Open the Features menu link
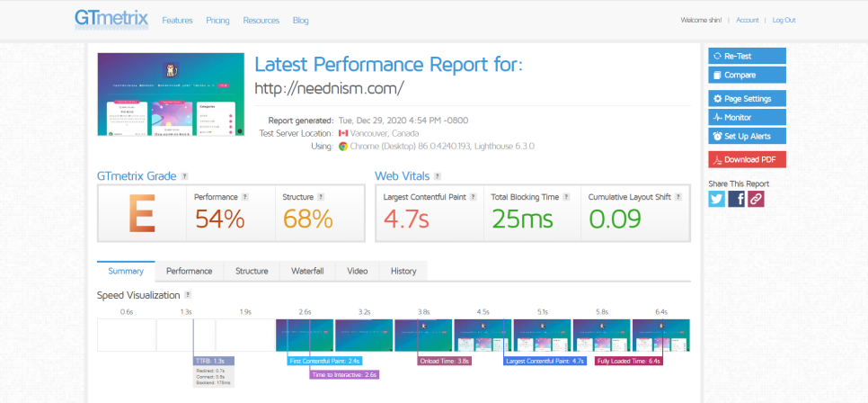The height and width of the screenshot is (403, 868). click(177, 21)
